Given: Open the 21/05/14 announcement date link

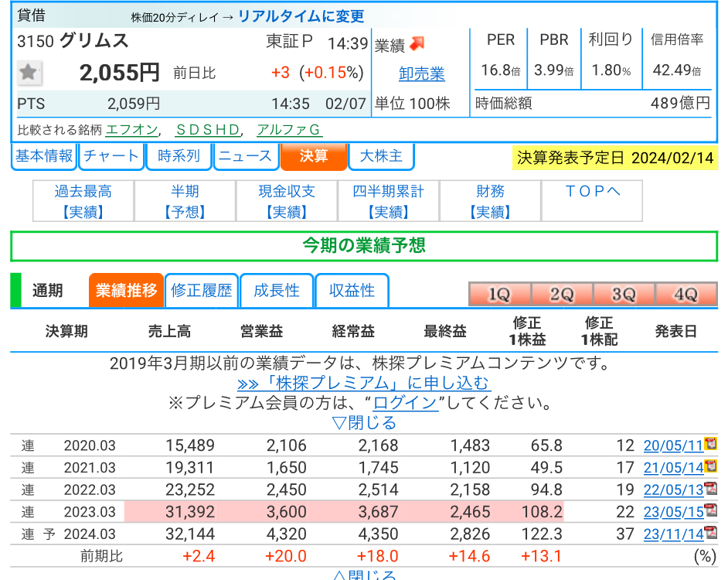Looking at the screenshot, I should click(674, 468).
